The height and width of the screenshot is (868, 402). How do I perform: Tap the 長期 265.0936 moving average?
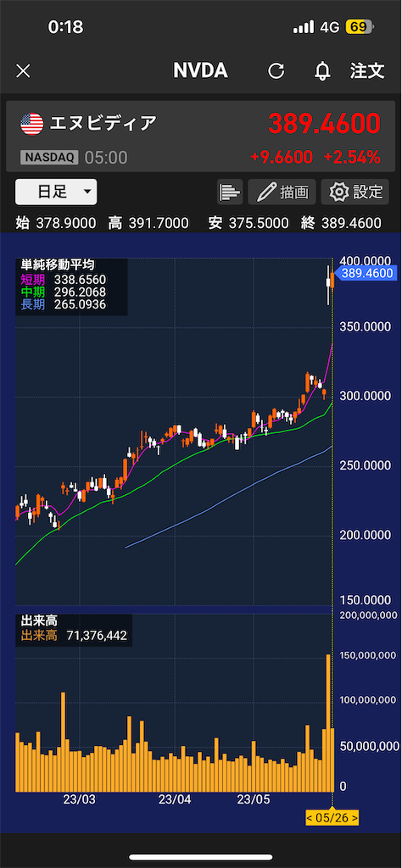click(x=63, y=304)
